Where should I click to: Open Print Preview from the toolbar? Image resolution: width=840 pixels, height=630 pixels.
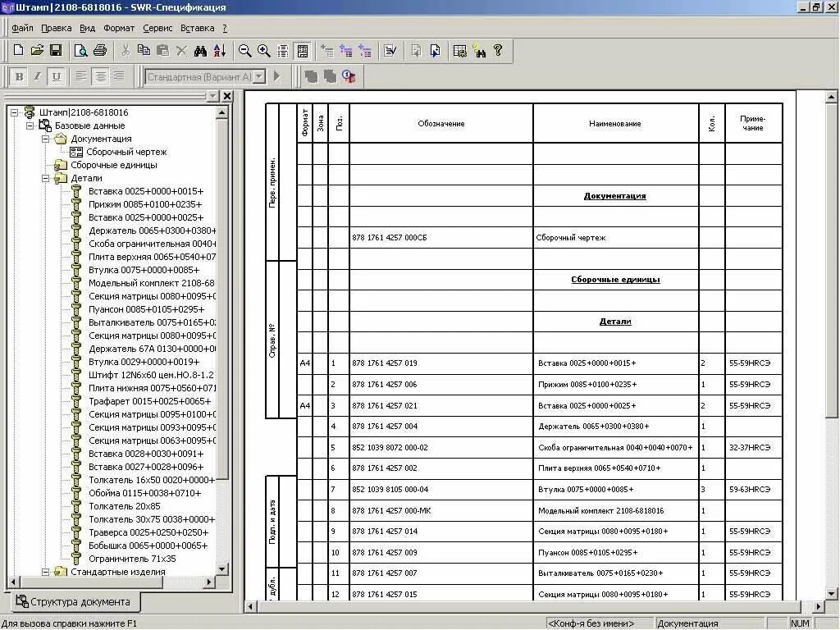click(x=81, y=51)
